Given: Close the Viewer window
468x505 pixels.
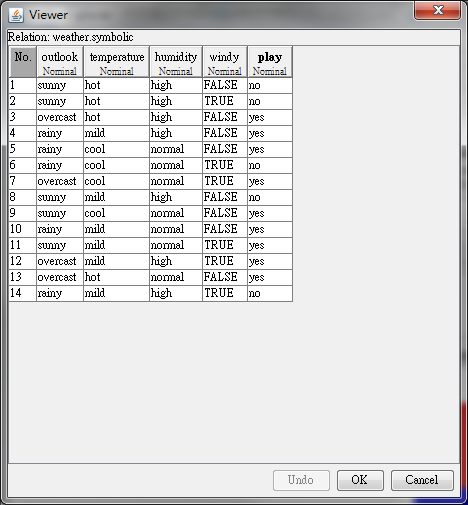Looking at the screenshot, I should point(438,10).
